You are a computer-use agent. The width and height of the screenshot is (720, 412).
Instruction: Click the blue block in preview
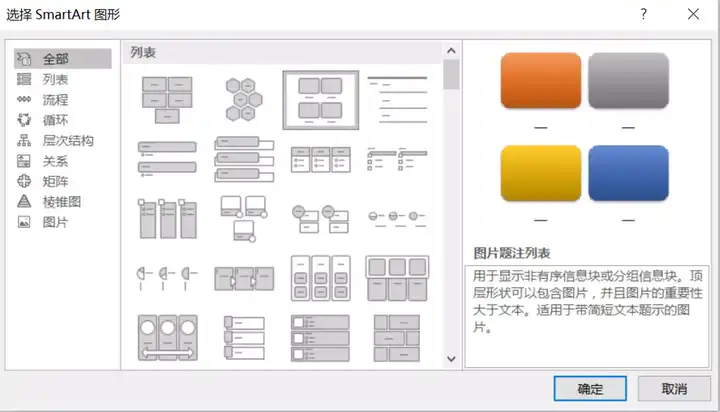click(x=628, y=173)
